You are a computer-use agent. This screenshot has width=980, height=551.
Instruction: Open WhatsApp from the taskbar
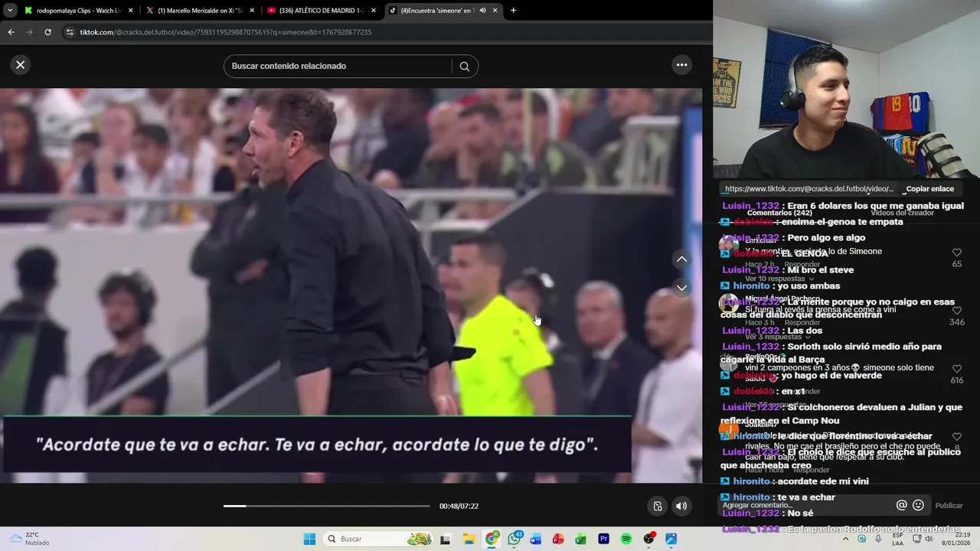click(x=514, y=539)
